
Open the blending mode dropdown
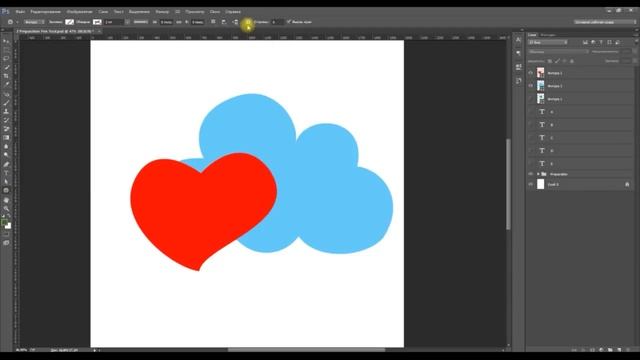(558, 52)
